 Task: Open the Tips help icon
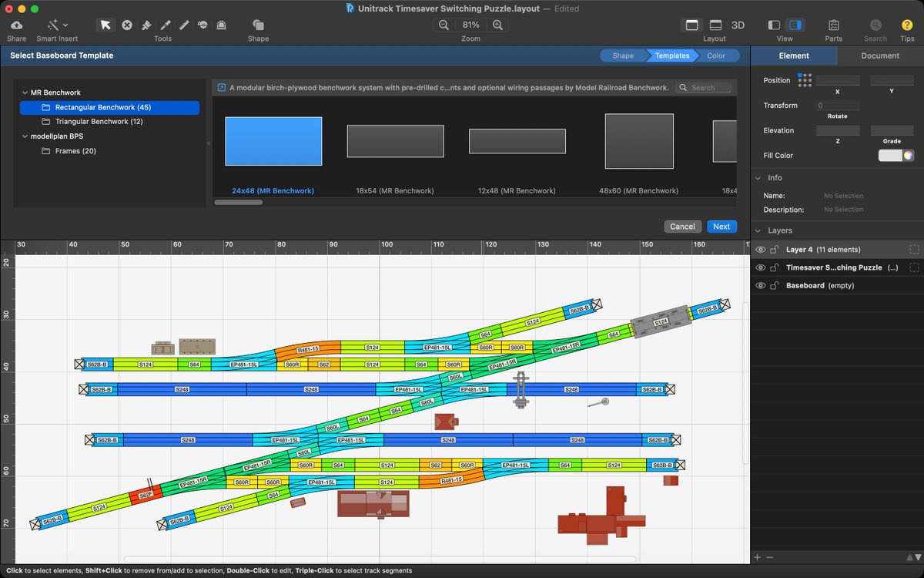907,25
